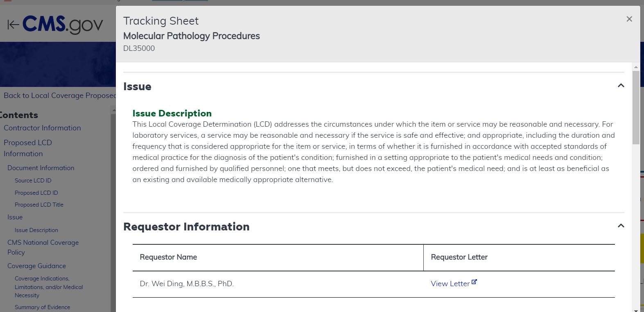
Task: Close the Tracking Sheet dialog
Action: [629, 19]
